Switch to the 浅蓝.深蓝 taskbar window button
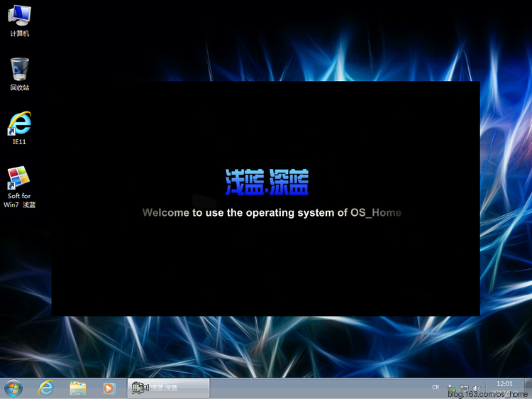Image resolution: width=532 pixels, height=399 pixels. pos(168,388)
